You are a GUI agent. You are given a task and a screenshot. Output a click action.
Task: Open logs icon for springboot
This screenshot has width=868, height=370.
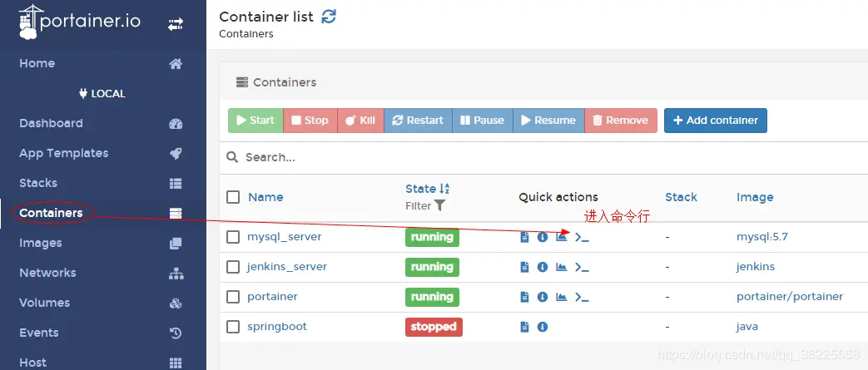coord(525,326)
